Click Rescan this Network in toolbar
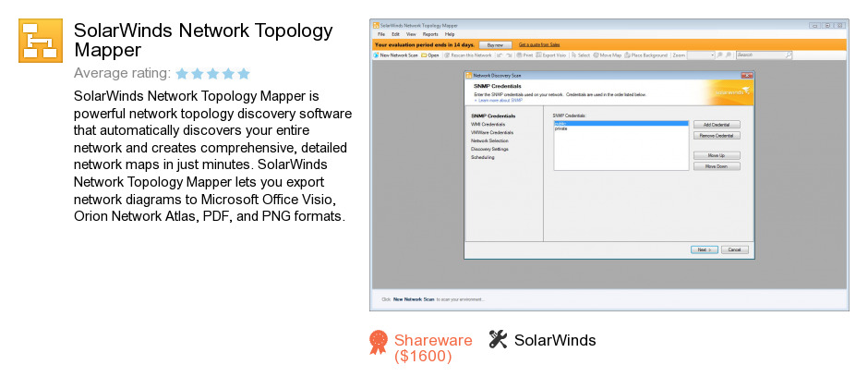Screen dimensions: 868x389 [468, 55]
